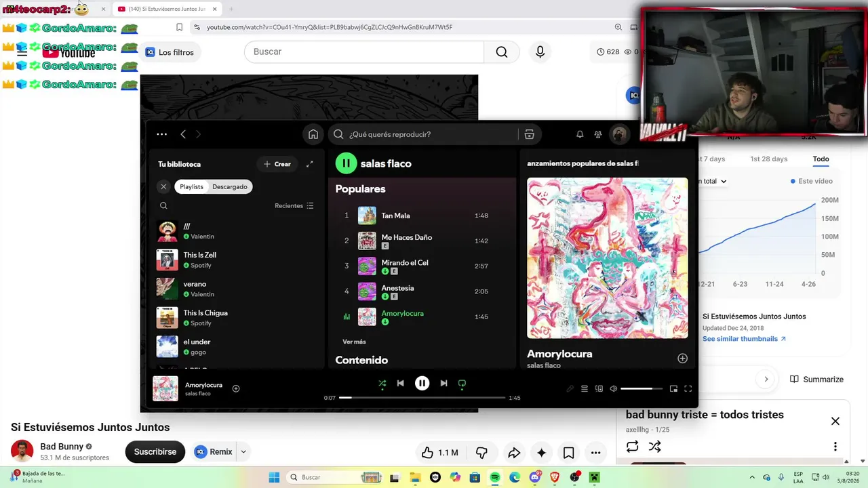The image size is (868, 488).
Task: Open the Spotify three-dots main menu
Action: (x=161, y=134)
